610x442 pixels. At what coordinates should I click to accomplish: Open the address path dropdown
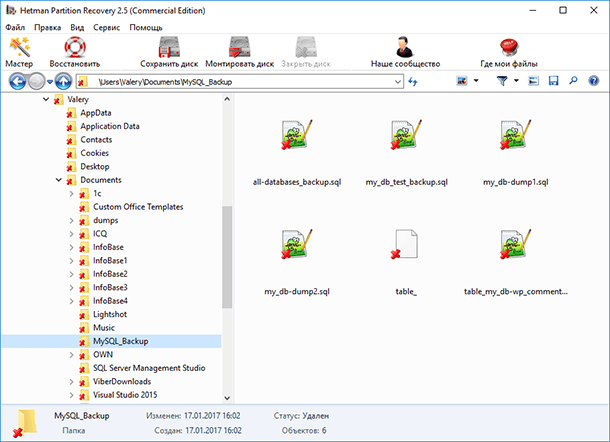tap(398, 82)
